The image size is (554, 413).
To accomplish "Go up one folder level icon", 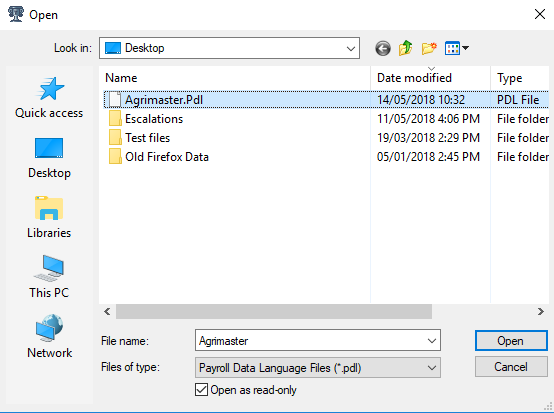I will (x=406, y=48).
